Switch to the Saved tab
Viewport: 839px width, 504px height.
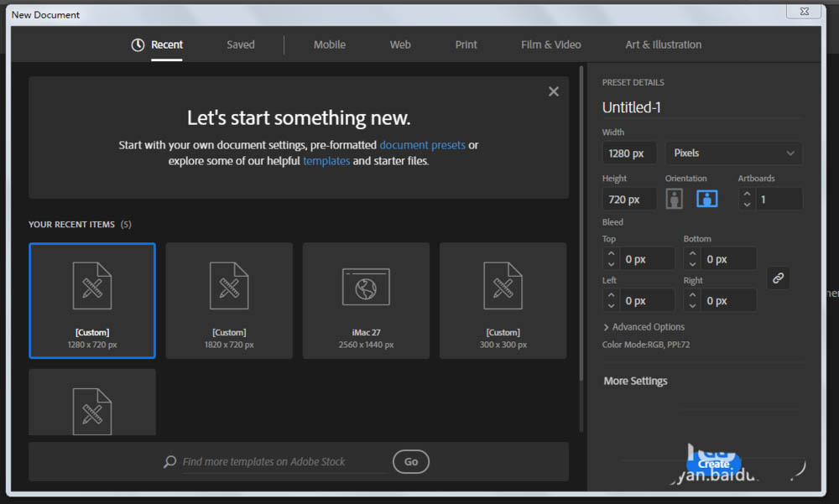[240, 45]
